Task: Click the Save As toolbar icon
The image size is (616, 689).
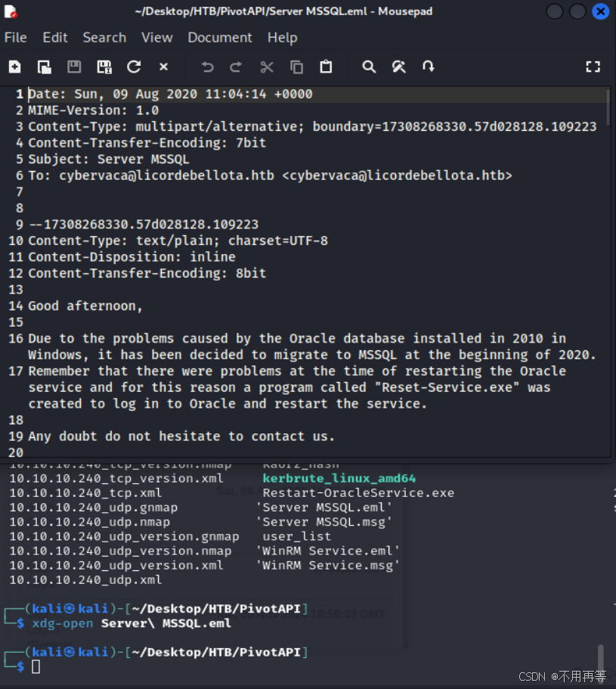Action: click(104, 67)
